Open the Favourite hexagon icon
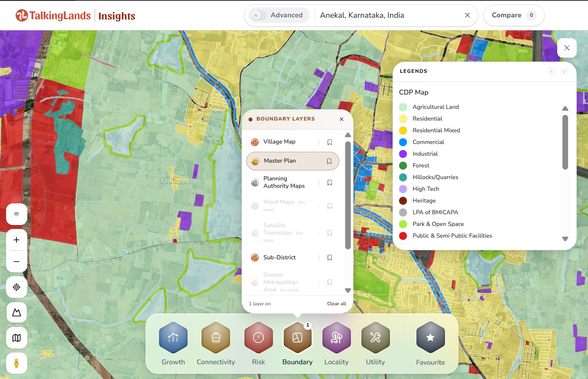588x379 pixels. point(430,338)
